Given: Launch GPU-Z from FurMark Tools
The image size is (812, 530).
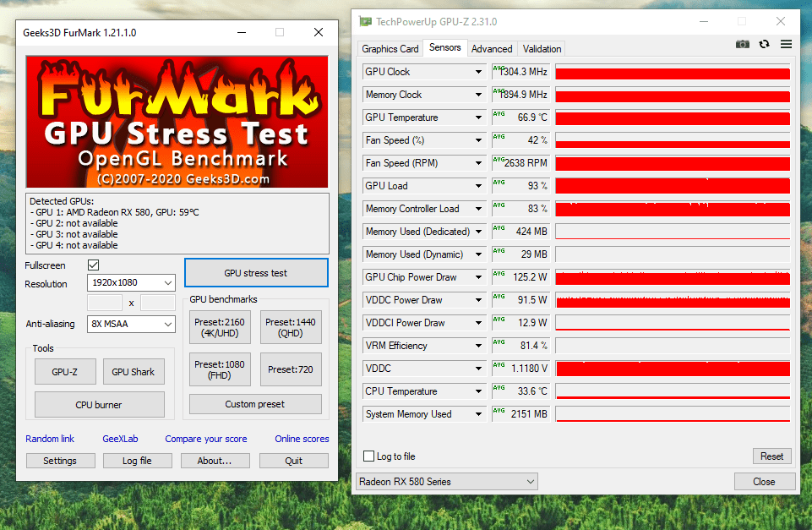Looking at the screenshot, I should click(65, 371).
